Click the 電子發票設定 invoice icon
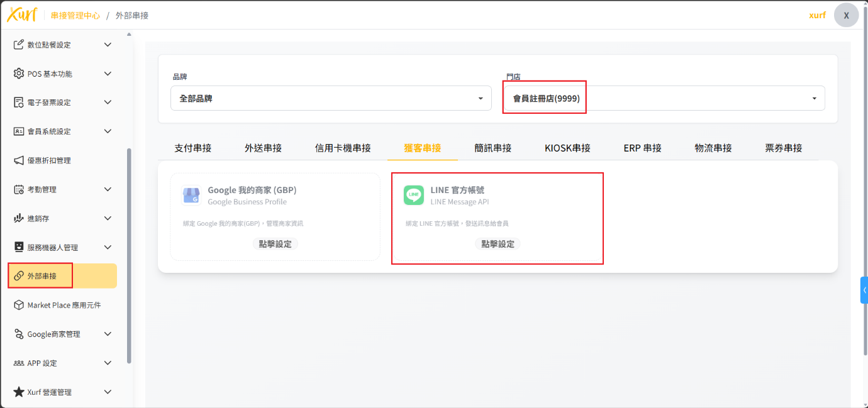The width and height of the screenshot is (868, 408). click(19, 102)
